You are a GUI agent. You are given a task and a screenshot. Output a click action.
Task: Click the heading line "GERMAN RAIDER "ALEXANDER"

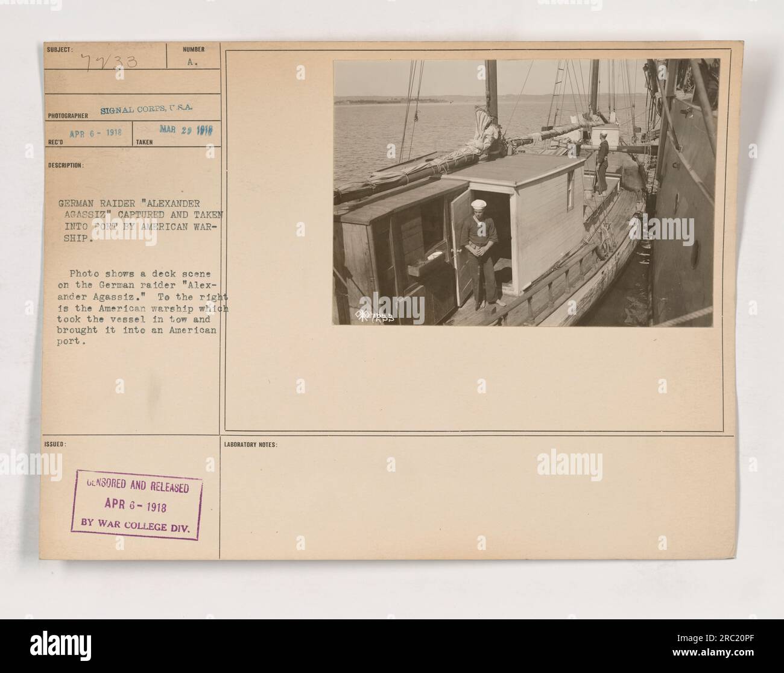click(x=130, y=204)
